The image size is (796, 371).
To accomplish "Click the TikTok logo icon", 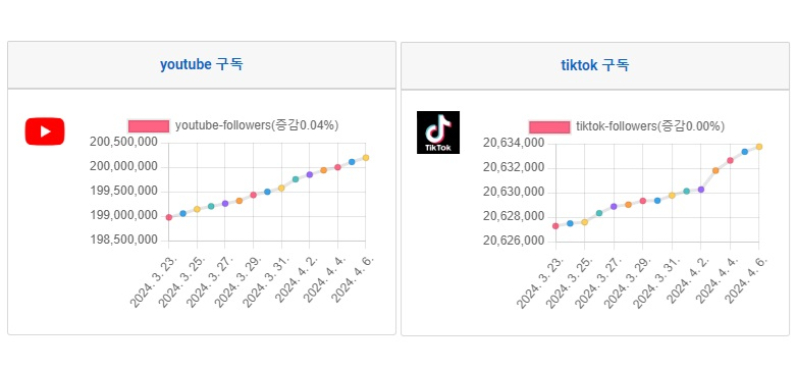I will (x=438, y=132).
